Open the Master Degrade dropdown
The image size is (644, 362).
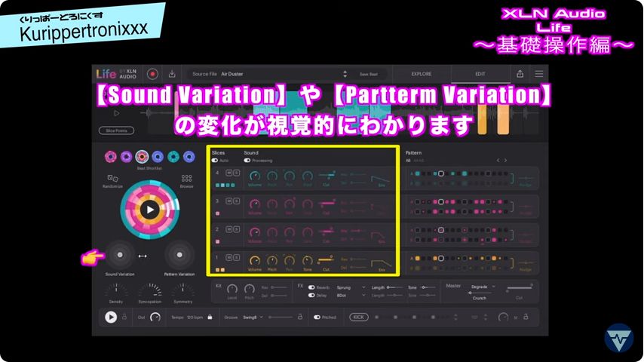[483, 287]
